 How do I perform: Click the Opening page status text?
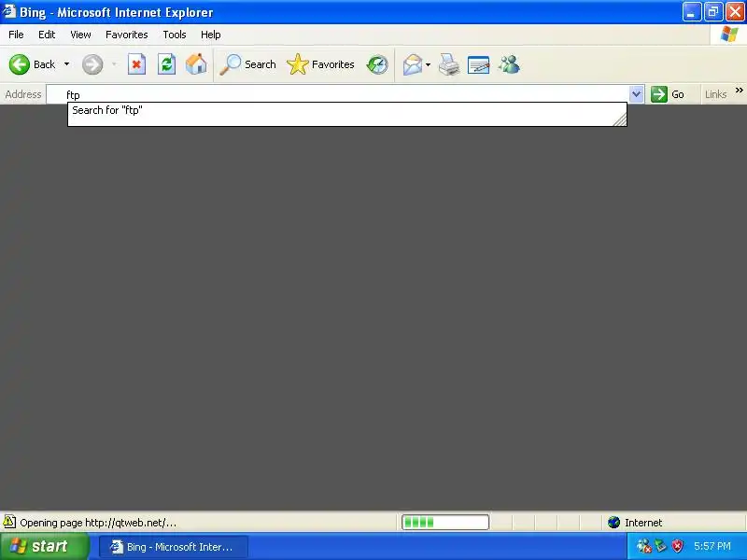pyautogui.click(x=98, y=523)
